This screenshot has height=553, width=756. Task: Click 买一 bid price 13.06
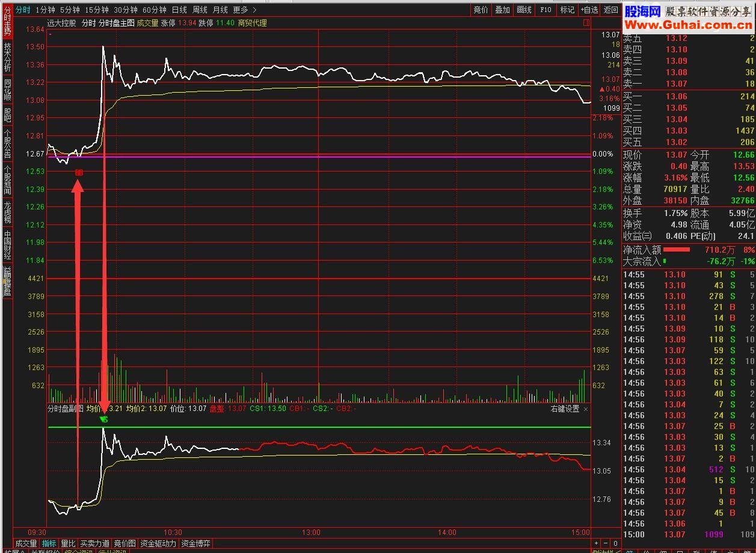pos(676,96)
